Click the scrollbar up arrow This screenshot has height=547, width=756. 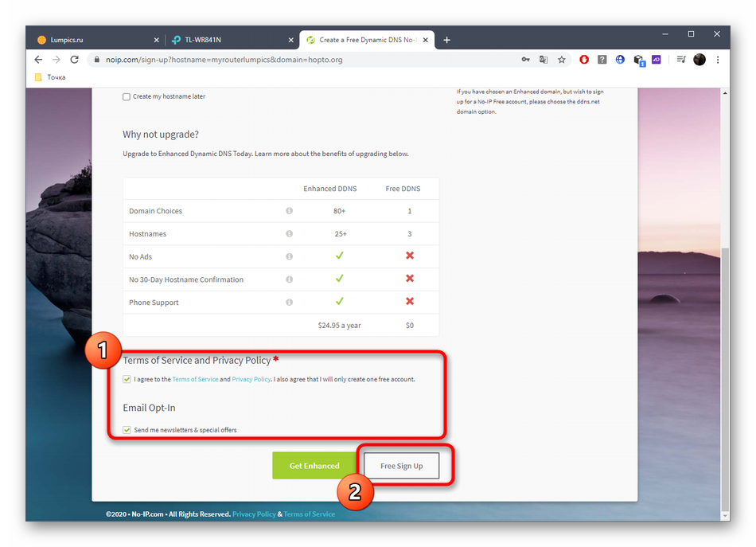[725, 92]
